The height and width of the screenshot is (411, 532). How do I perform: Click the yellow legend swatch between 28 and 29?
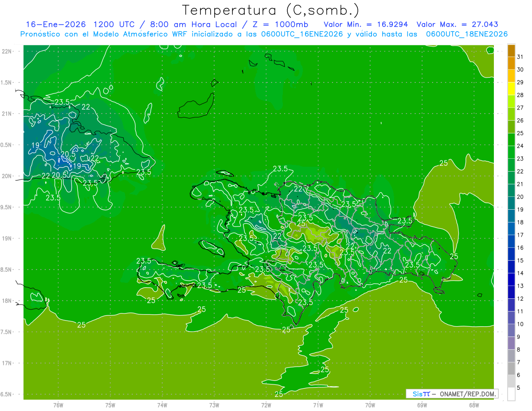click(511, 89)
